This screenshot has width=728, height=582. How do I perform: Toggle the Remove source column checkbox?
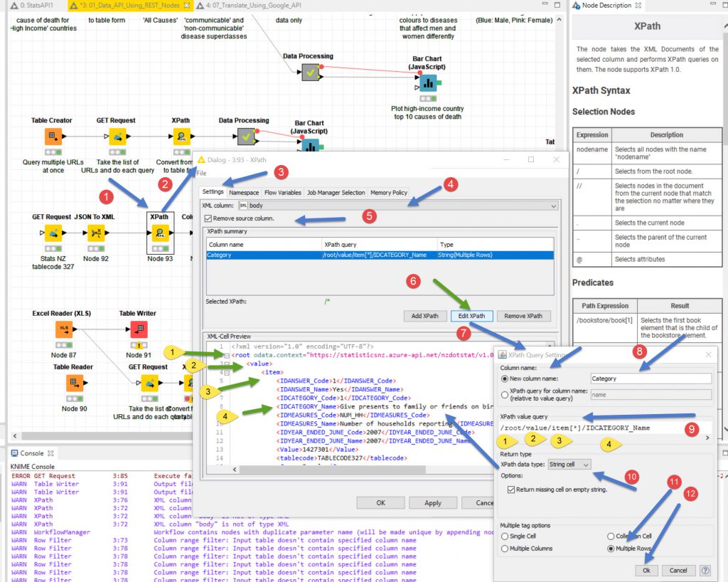click(x=208, y=218)
